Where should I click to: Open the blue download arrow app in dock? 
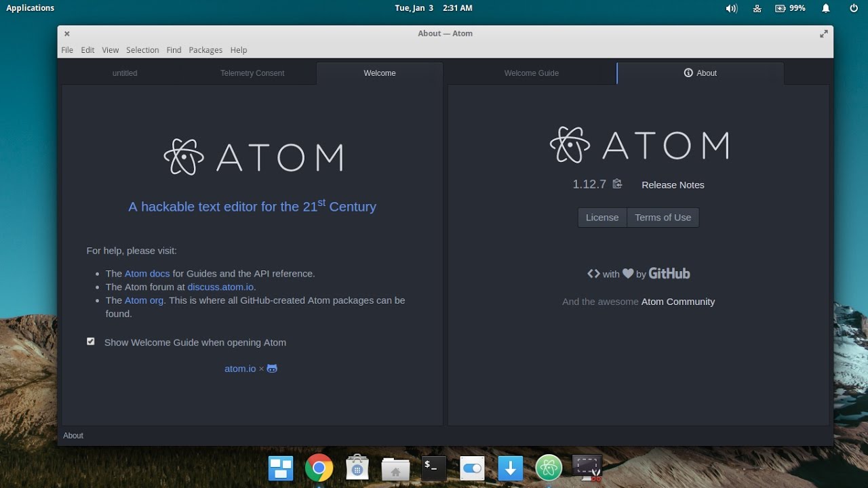tap(511, 468)
